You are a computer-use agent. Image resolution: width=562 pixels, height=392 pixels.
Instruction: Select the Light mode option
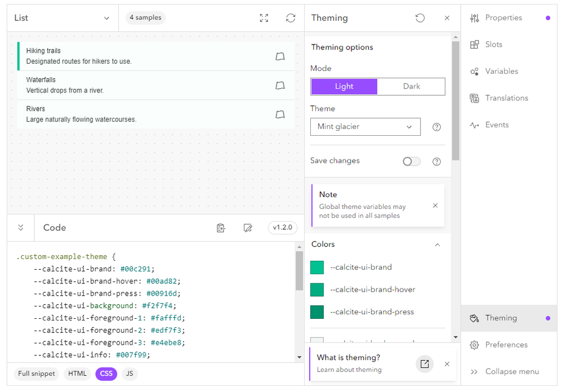[344, 86]
